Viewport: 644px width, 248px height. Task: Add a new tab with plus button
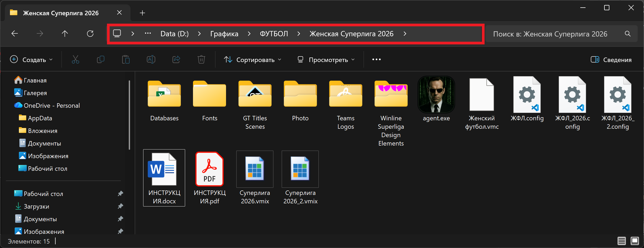142,13
